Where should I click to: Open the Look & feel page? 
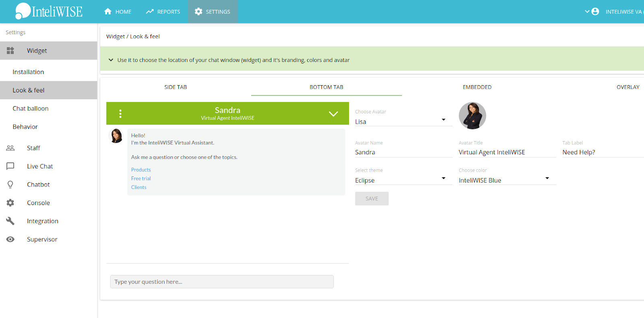coord(49,90)
